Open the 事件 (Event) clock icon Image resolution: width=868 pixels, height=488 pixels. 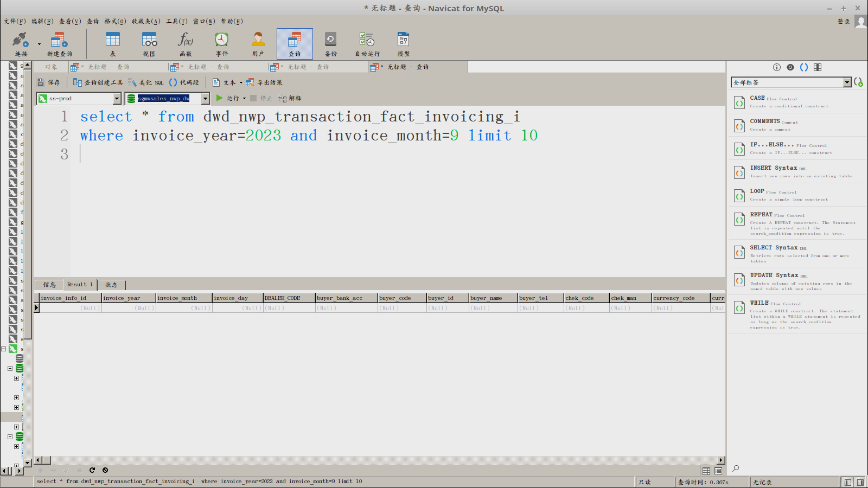pos(221,43)
